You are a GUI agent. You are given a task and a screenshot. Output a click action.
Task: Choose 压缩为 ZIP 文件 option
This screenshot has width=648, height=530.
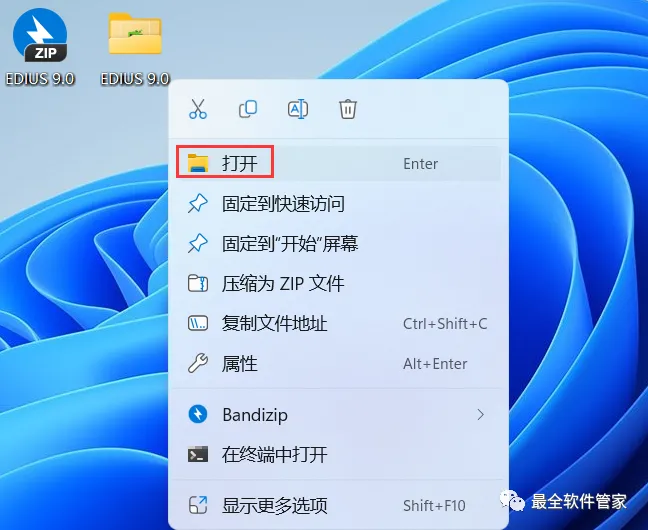[338, 284]
